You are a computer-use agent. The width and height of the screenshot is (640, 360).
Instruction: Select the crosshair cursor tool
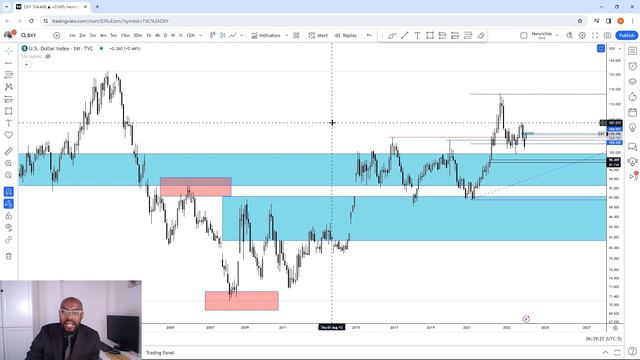pyautogui.click(x=9, y=51)
